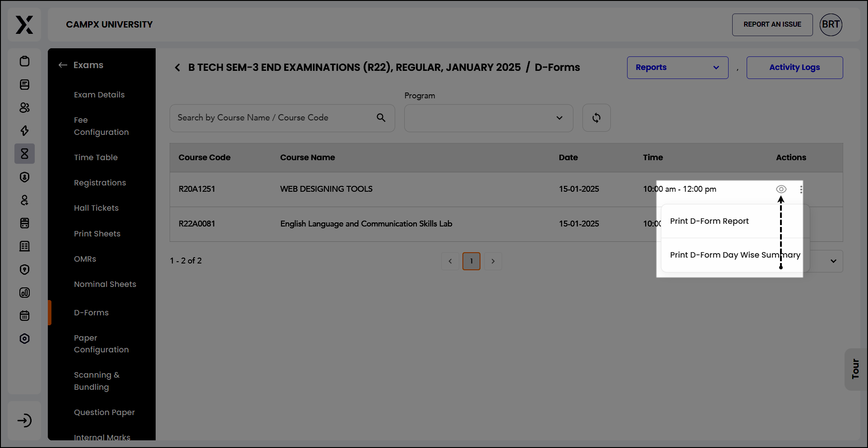Open the Reports dropdown
This screenshot has height=448, width=868.
pos(678,68)
